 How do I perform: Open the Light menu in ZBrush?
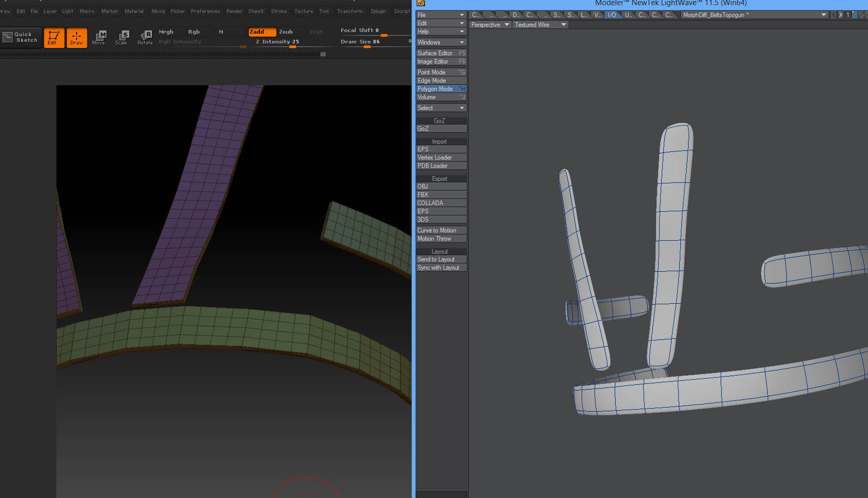(68, 11)
